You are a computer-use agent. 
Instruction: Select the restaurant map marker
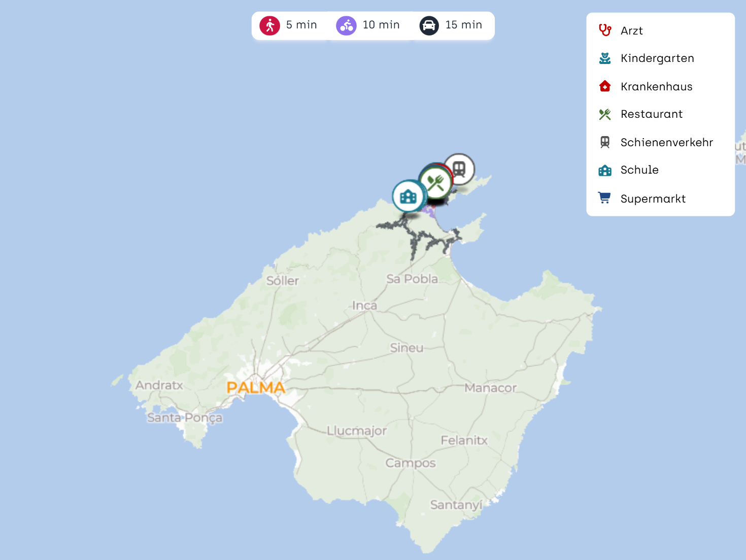pos(435,183)
